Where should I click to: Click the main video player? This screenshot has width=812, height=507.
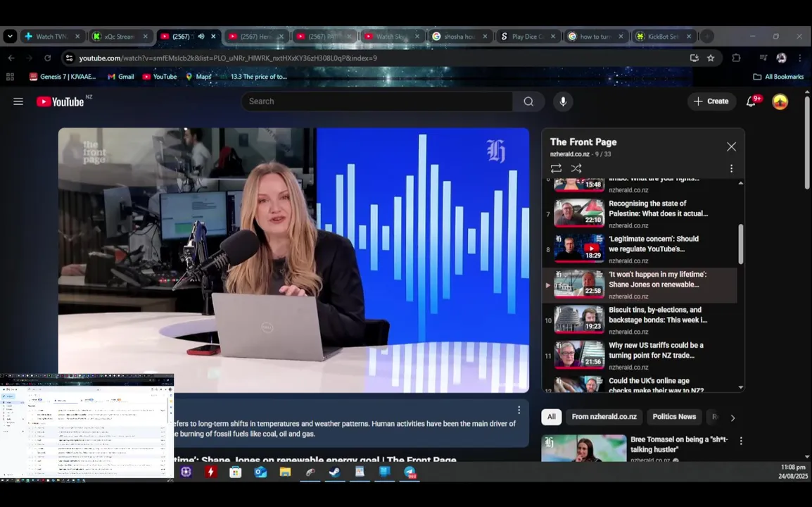point(293,261)
